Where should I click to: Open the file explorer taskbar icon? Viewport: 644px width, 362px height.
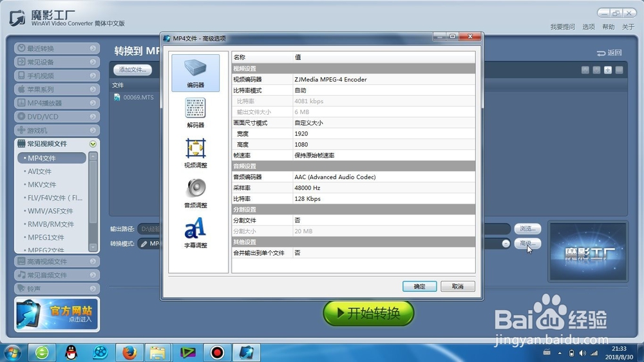point(157,352)
